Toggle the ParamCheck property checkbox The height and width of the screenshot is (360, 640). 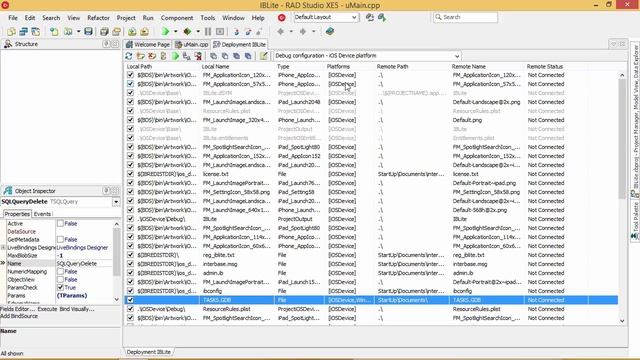(x=60, y=287)
